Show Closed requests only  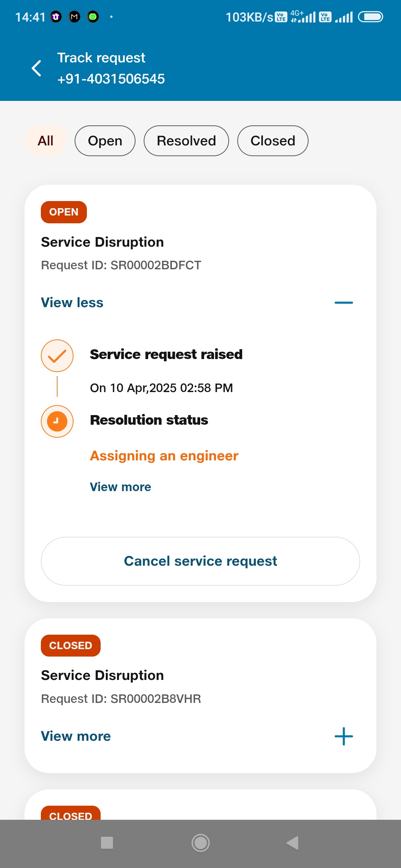pyautogui.click(x=273, y=141)
